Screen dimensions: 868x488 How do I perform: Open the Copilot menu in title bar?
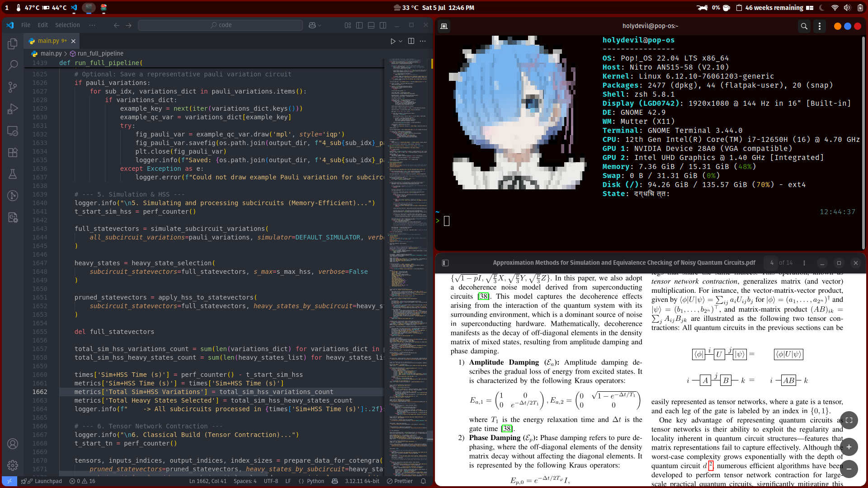click(x=315, y=25)
